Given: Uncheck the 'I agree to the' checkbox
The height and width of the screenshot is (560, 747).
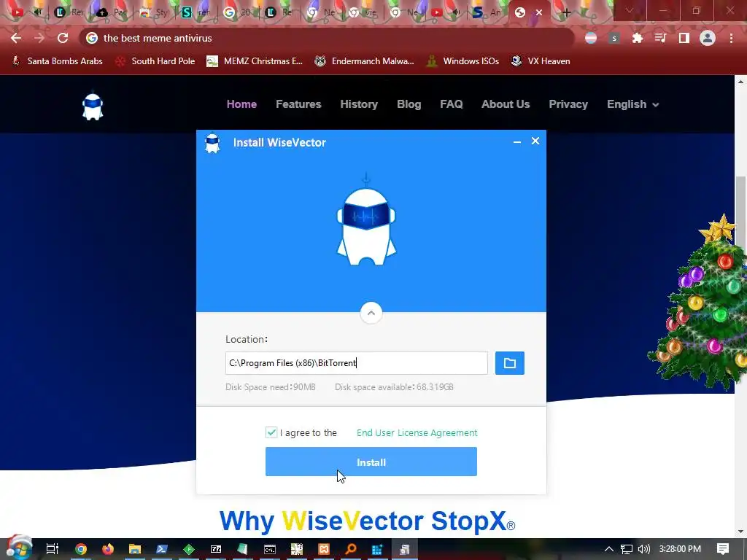Looking at the screenshot, I should click(271, 432).
